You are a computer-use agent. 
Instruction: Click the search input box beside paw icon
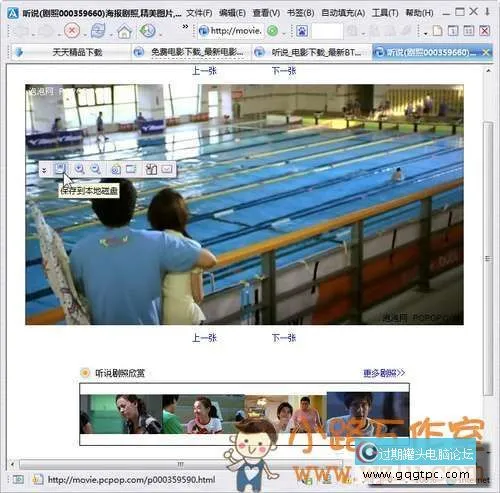tap(327, 31)
